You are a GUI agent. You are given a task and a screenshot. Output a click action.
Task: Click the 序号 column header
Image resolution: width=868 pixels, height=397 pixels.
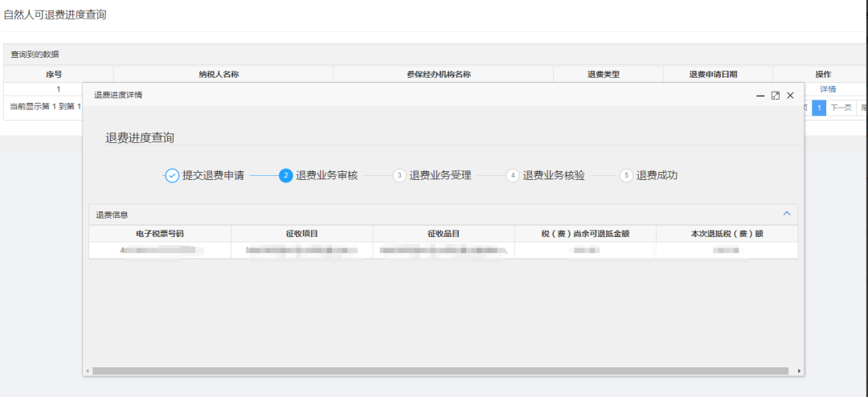pos(58,74)
